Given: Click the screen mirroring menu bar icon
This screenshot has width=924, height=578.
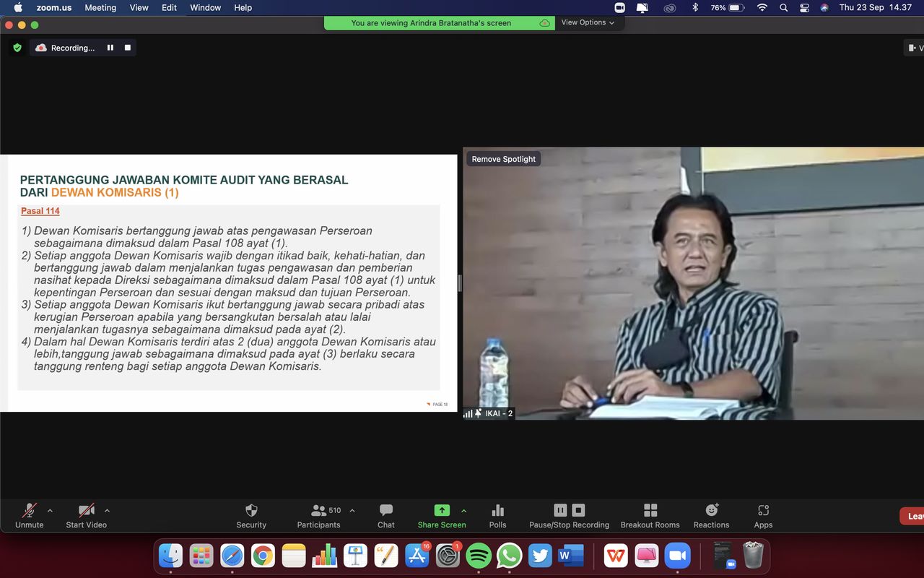Looking at the screenshot, I should tap(642, 7).
